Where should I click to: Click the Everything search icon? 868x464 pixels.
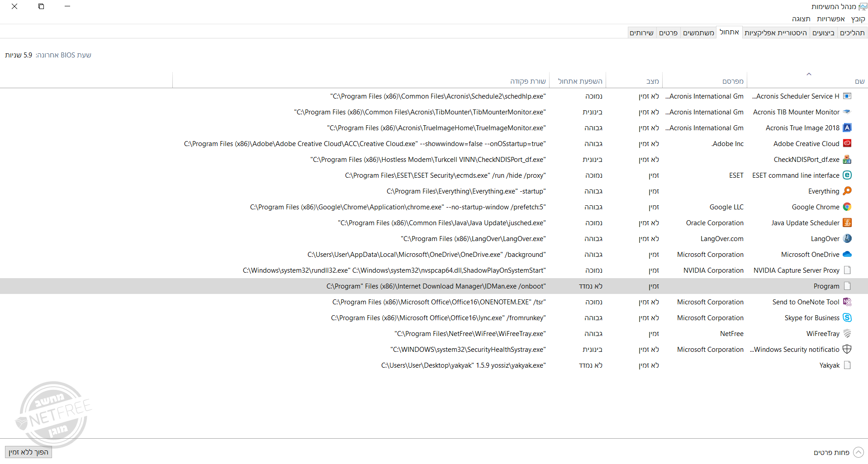point(847,191)
